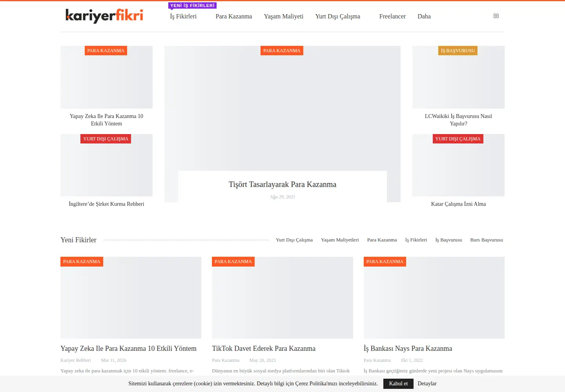Screen dimensions: 565x392
Task: Open the Kariyer Rehberi category link
Action: [x=76, y=360]
